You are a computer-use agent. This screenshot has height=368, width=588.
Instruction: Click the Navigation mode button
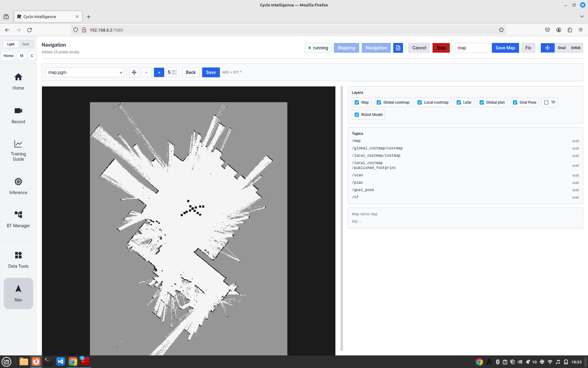(x=376, y=48)
